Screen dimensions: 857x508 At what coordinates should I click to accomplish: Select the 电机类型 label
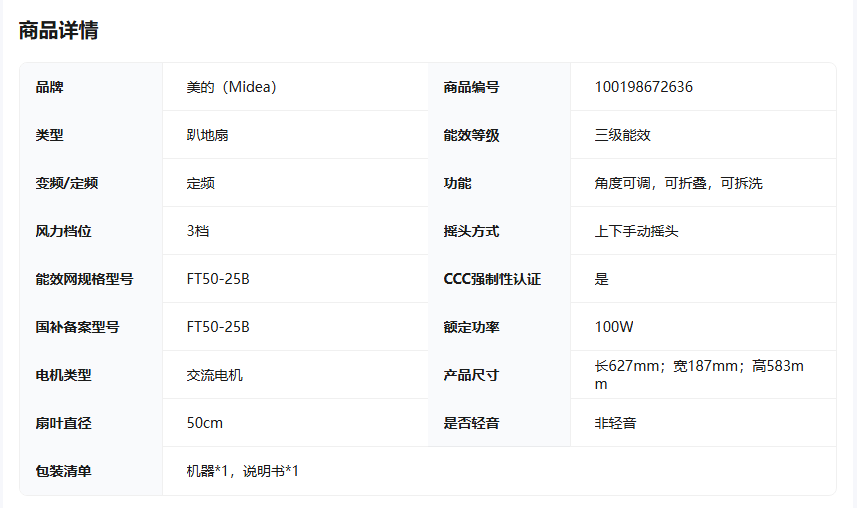[63, 375]
